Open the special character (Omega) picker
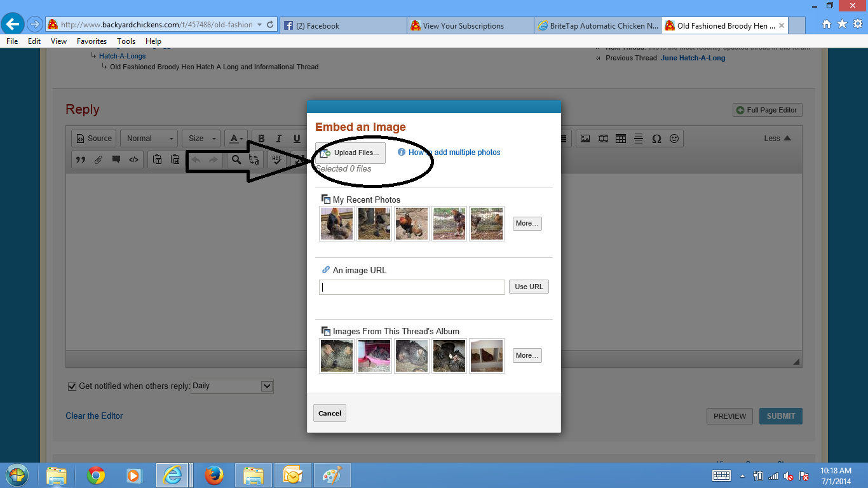868x488 pixels. 656,139
